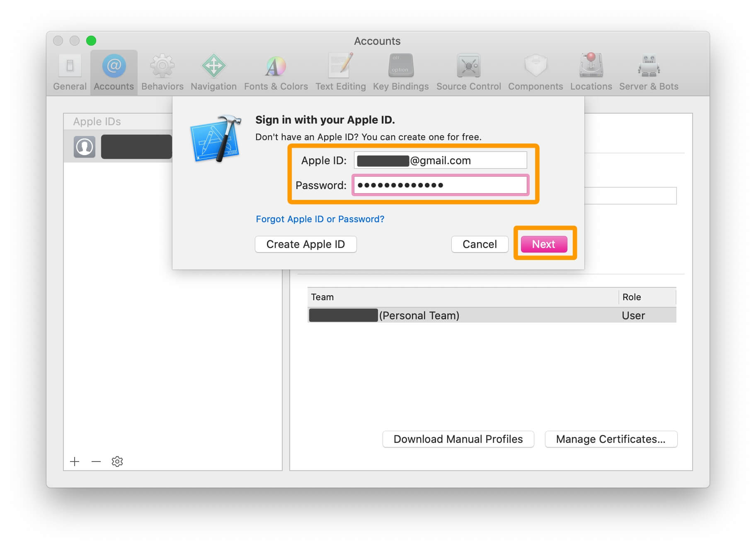Add account with plus button

(75, 462)
